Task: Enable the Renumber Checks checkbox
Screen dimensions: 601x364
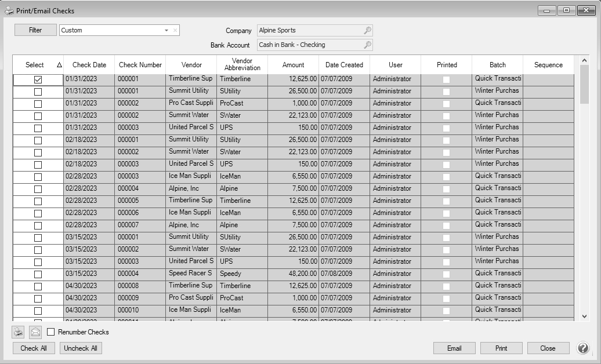Action: pos(51,332)
